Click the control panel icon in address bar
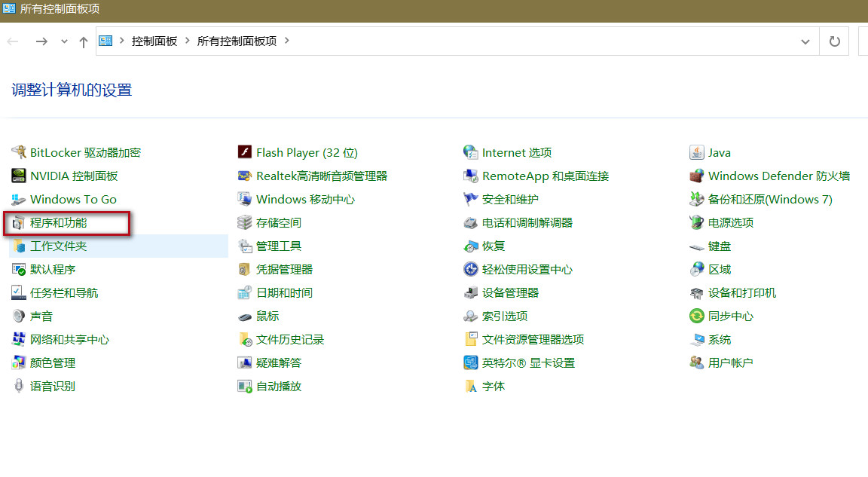Screen dimensions: 868x477 [105, 41]
